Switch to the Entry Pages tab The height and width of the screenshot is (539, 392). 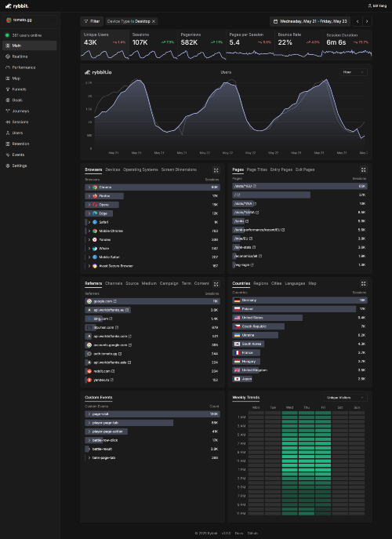[281, 169]
